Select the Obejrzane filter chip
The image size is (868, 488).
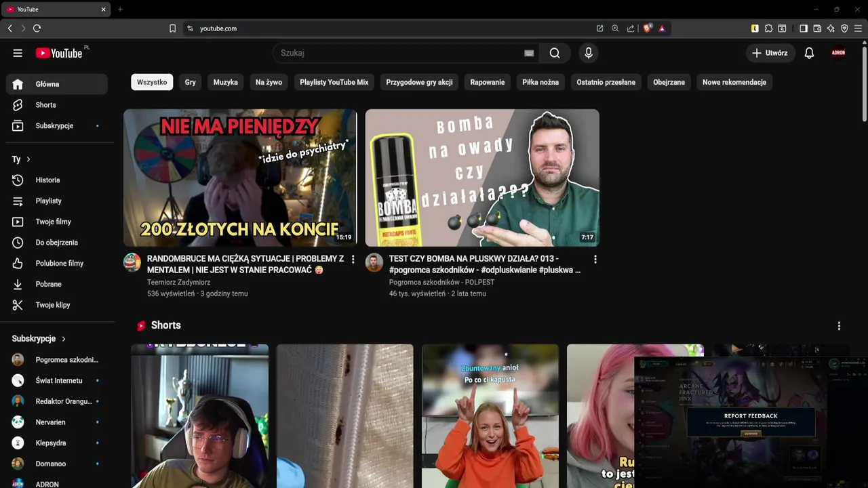(x=669, y=82)
